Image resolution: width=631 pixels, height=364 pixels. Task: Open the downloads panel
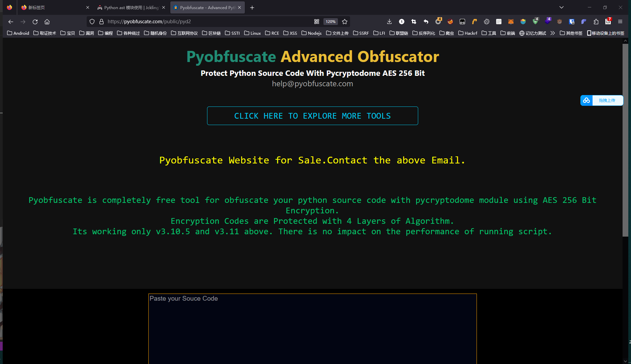click(389, 22)
